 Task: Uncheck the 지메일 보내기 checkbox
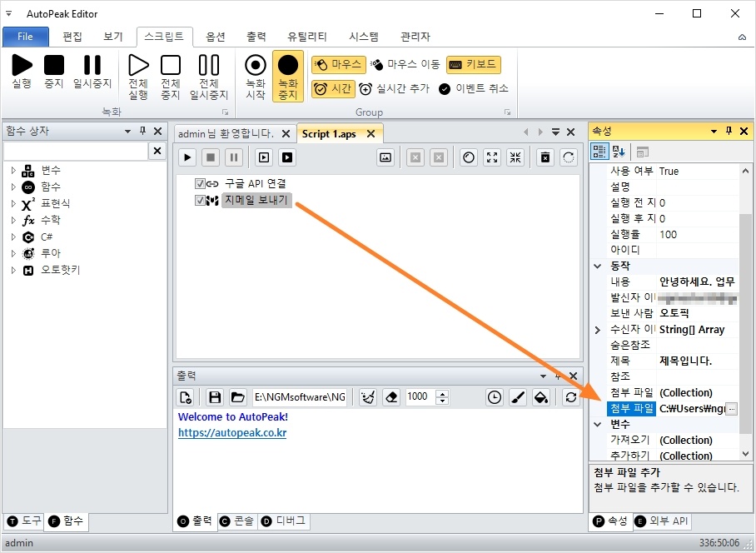(x=200, y=200)
